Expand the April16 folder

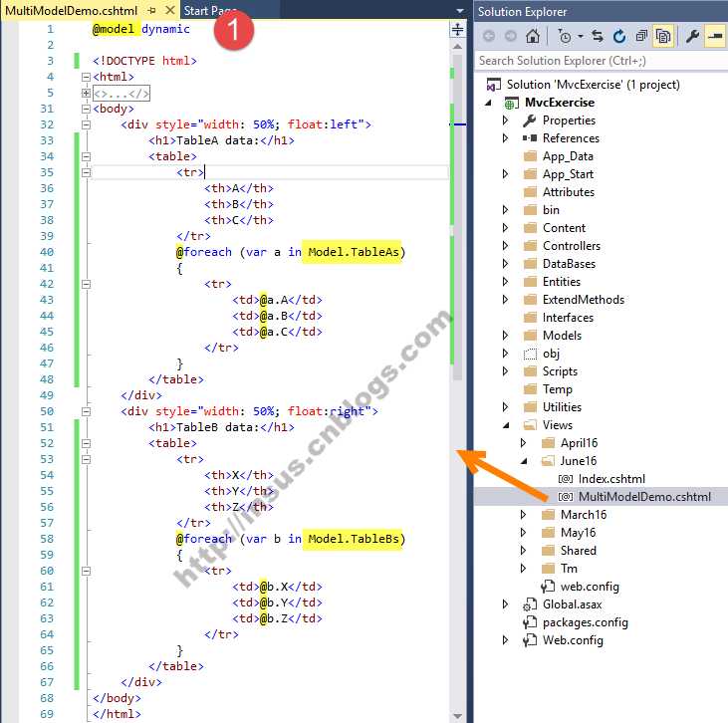click(523, 443)
